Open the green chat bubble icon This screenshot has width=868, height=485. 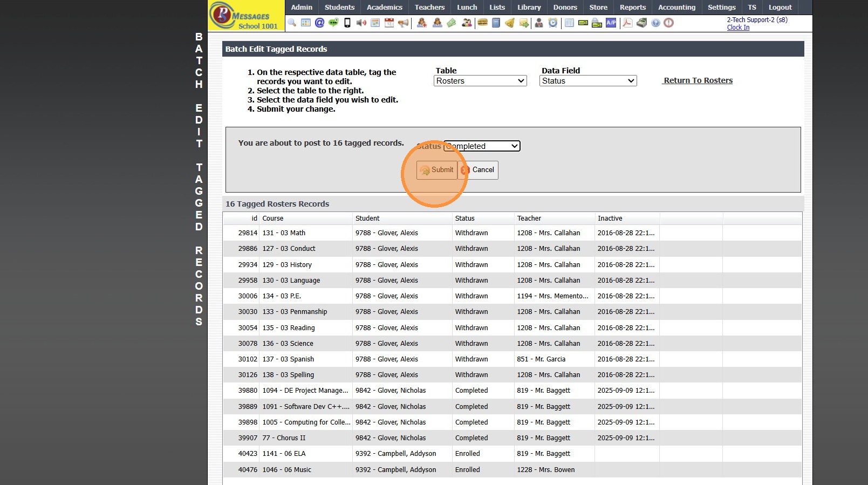[x=333, y=23]
